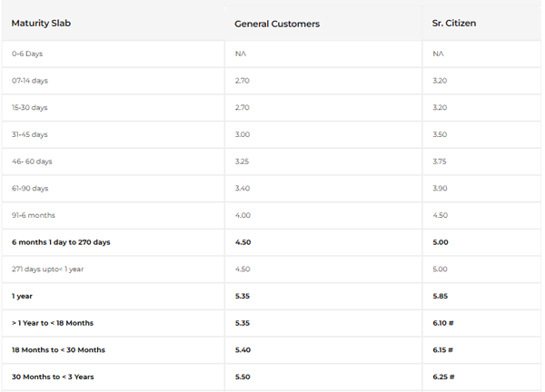Select the Sr. Citizen column header

454,24
